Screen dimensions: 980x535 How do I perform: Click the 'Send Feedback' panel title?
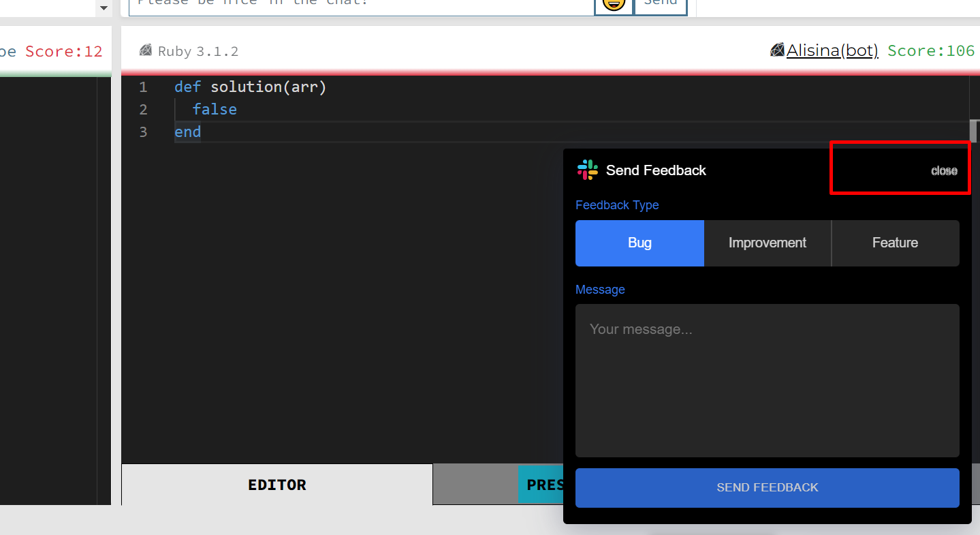coord(656,170)
